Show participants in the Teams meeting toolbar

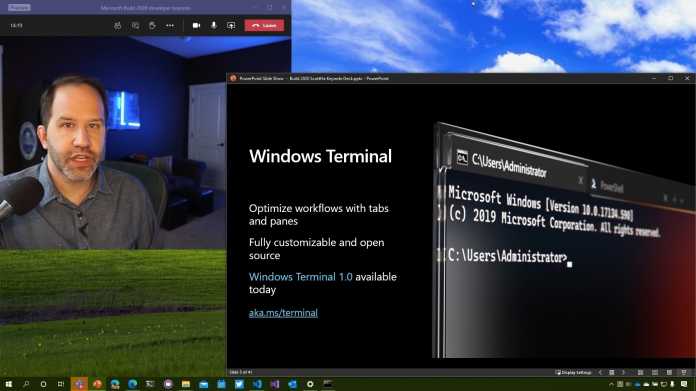click(118, 26)
